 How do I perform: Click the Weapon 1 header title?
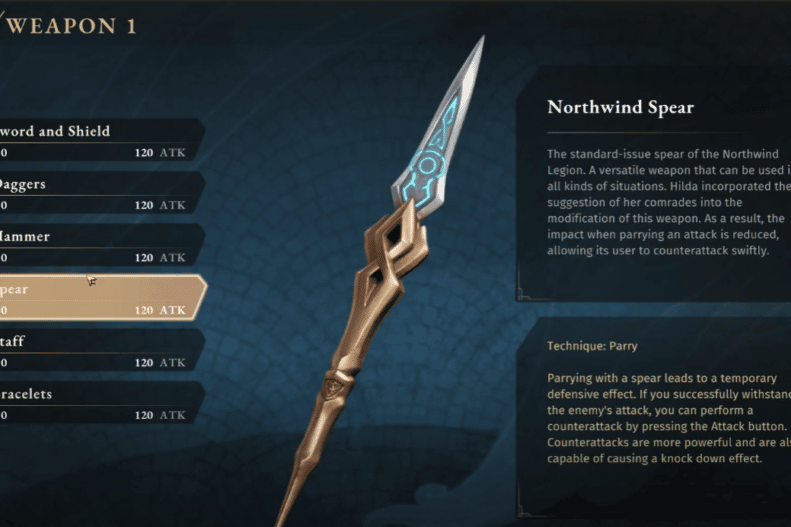(x=71, y=26)
